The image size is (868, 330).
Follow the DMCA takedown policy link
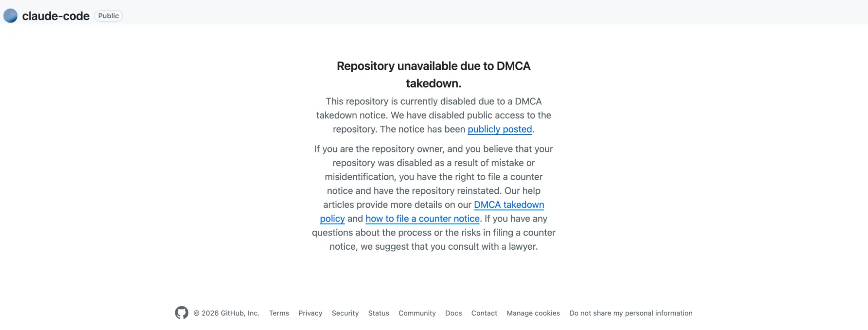coord(509,205)
